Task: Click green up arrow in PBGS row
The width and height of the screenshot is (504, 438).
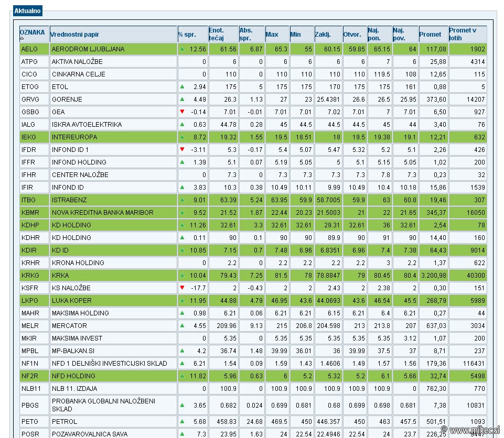Action: click(x=183, y=405)
